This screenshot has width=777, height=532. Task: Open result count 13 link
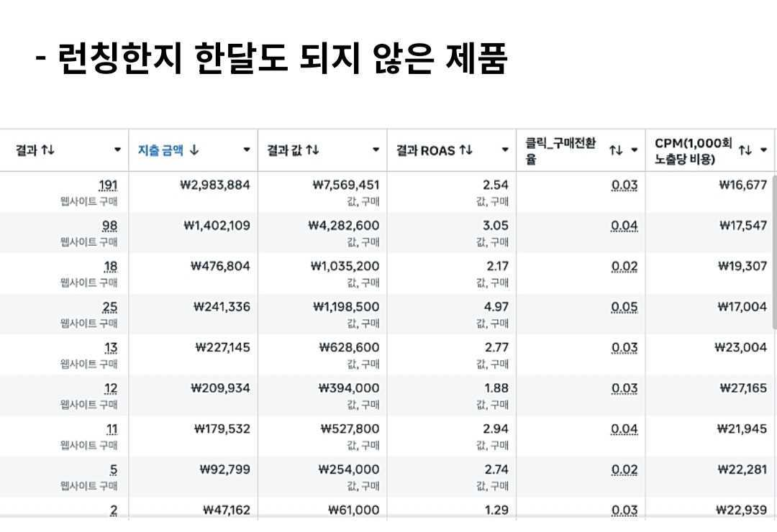(x=111, y=348)
